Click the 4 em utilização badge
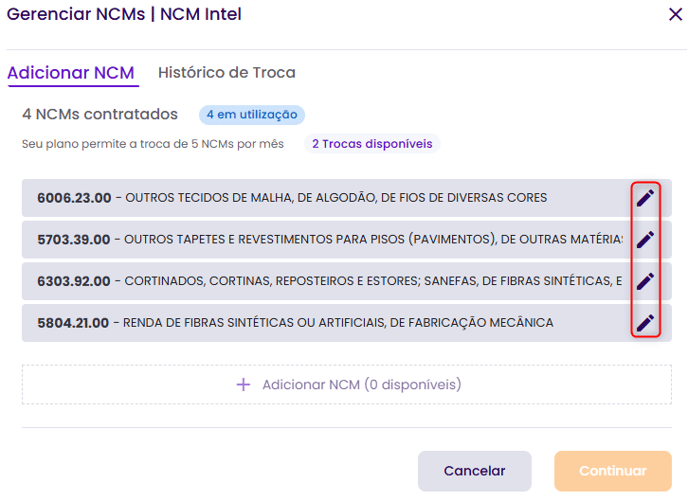Viewport: 688px width, 501px height. [x=251, y=115]
